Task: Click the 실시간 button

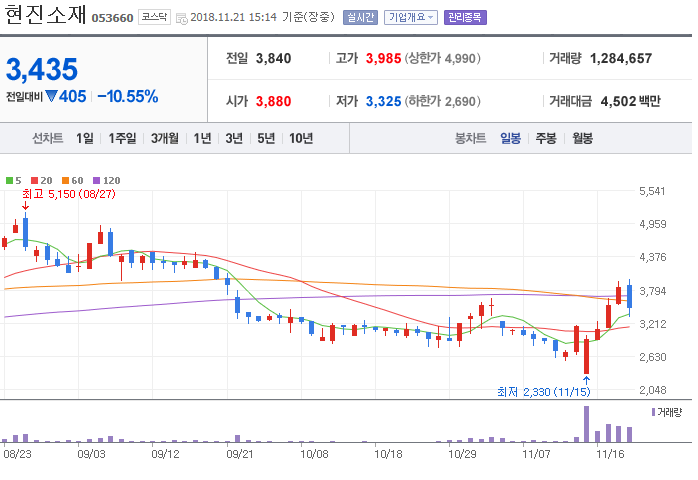Action: [360, 17]
